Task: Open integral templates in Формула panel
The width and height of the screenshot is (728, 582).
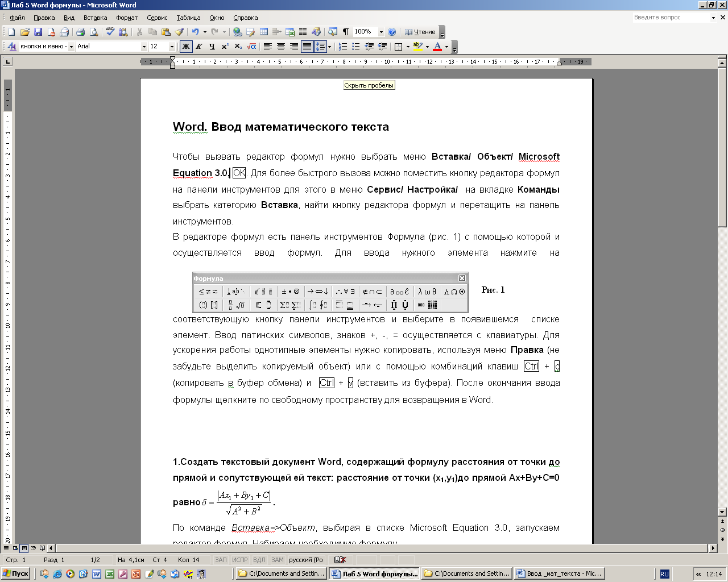Action: click(x=318, y=305)
